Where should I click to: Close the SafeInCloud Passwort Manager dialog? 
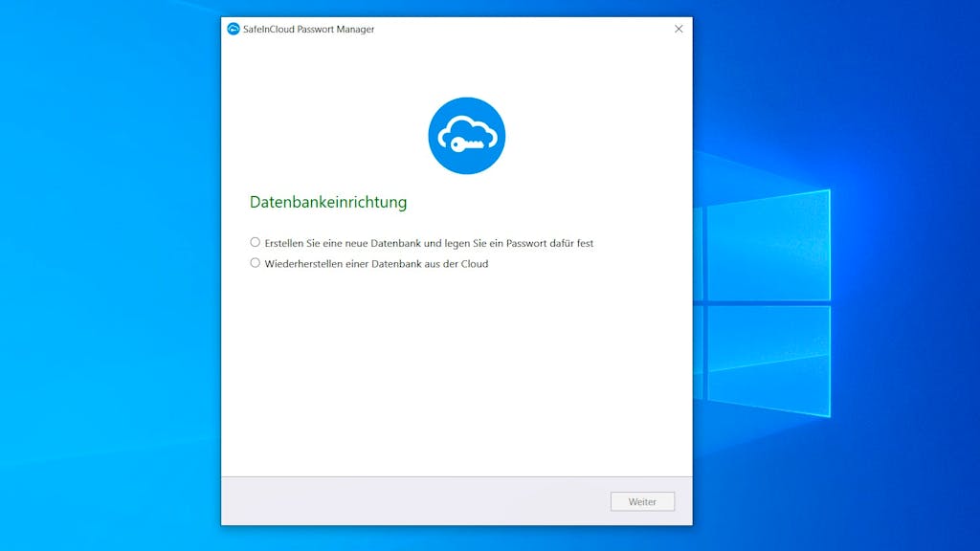pyautogui.click(x=679, y=29)
